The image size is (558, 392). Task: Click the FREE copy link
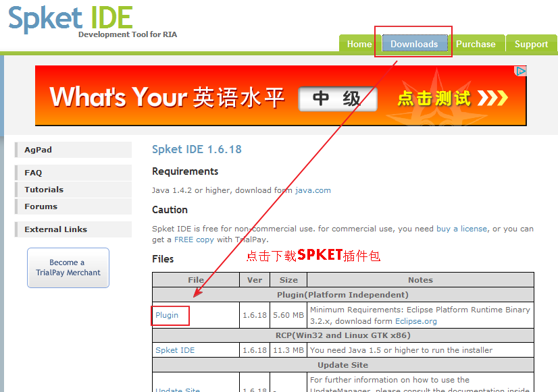[x=194, y=240]
